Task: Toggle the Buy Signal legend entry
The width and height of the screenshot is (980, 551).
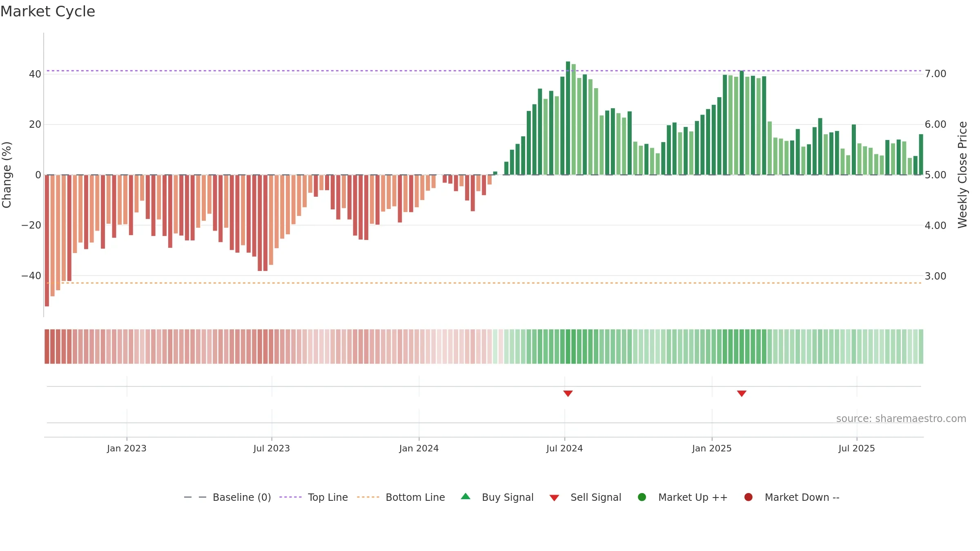Action: point(497,497)
